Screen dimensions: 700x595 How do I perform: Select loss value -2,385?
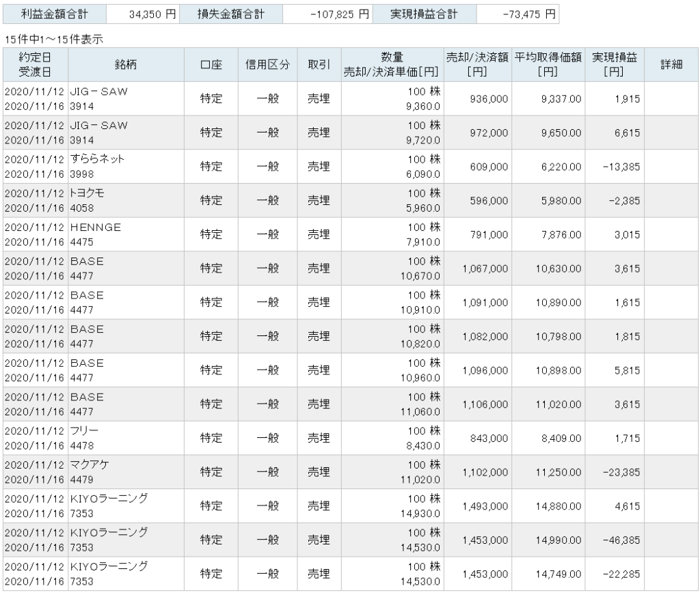[x=624, y=201]
